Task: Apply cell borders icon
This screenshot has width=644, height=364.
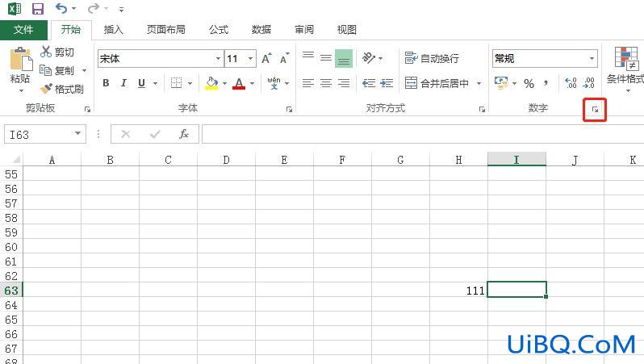Action: 176,83
